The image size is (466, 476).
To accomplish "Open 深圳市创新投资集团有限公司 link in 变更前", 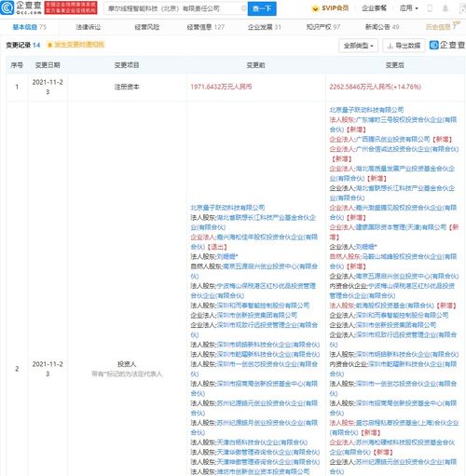I will [257, 316].
